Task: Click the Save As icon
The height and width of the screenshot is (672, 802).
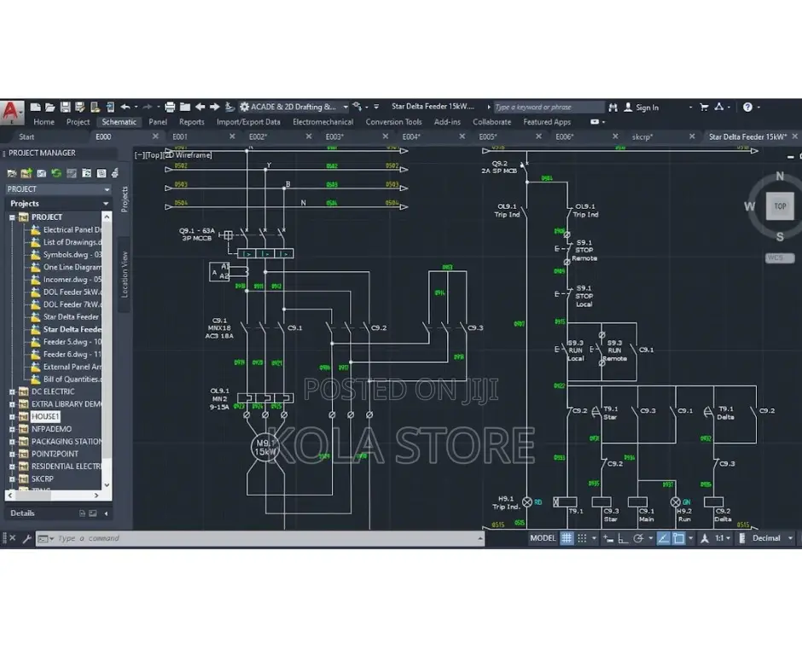Action: tap(80, 107)
